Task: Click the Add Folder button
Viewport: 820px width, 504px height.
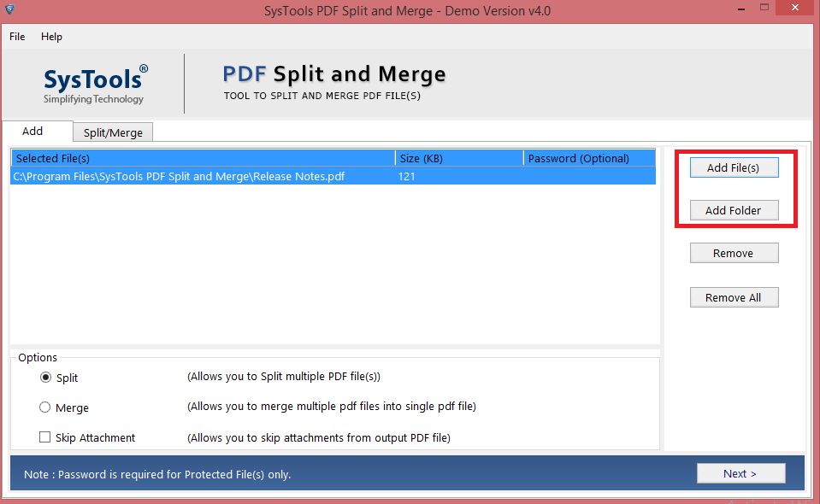Action: click(734, 210)
